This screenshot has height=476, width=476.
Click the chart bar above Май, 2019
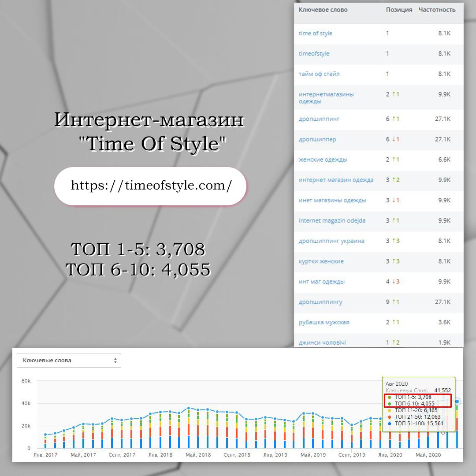(x=313, y=432)
